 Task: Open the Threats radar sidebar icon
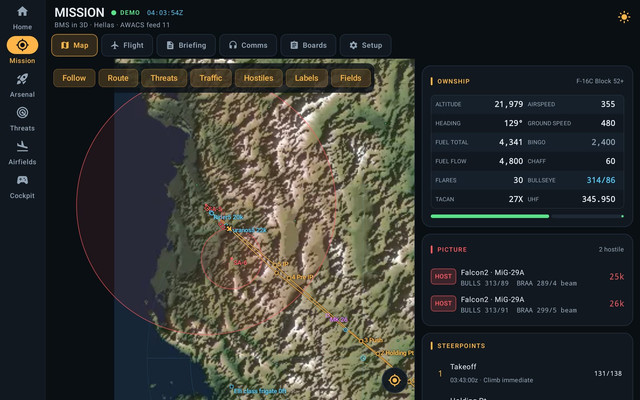click(22, 113)
